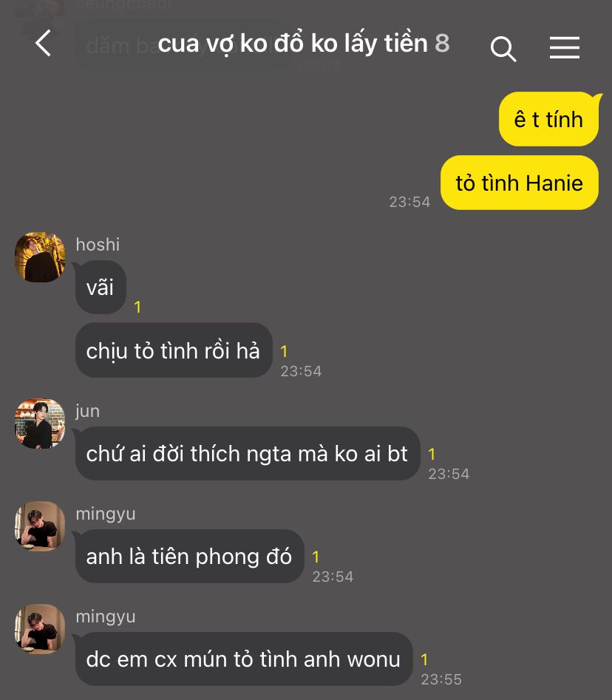This screenshot has height=700, width=612.
Task: Tap the sender name 'jun'
Action: tap(87, 411)
